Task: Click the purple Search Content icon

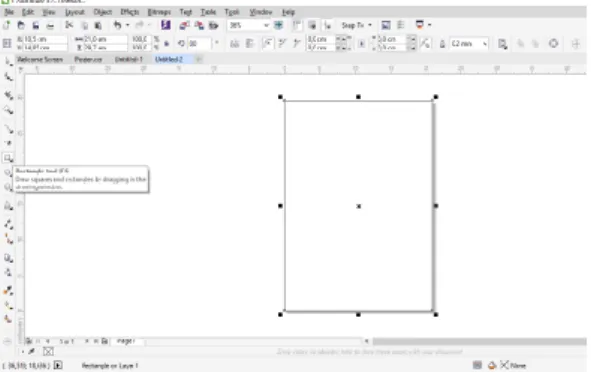Action: point(166,25)
